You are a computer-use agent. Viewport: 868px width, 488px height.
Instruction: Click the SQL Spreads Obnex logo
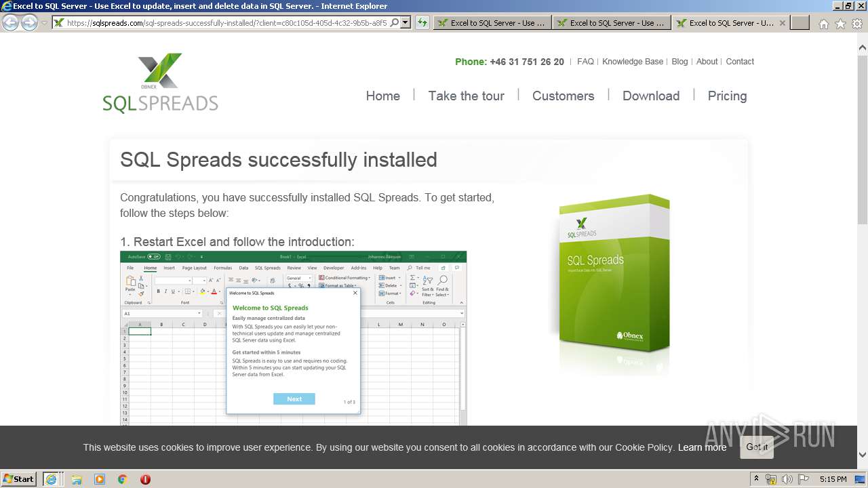[x=161, y=83]
